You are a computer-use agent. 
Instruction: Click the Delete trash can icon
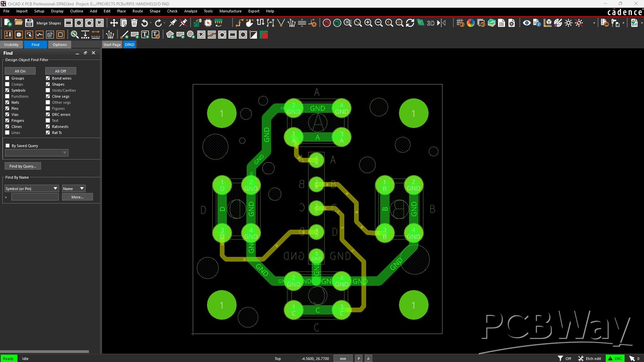134,23
